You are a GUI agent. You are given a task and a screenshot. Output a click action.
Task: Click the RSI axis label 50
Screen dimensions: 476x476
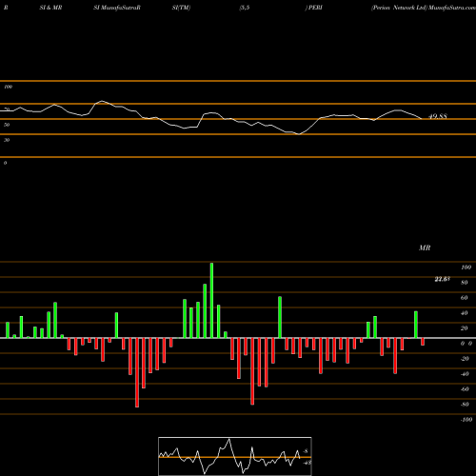(7, 125)
